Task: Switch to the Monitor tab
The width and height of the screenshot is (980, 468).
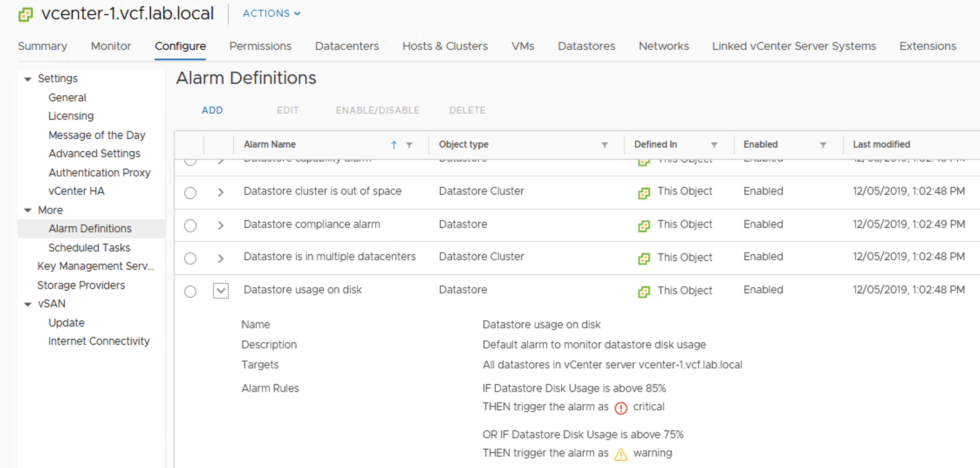Action: tap(111, 46)
